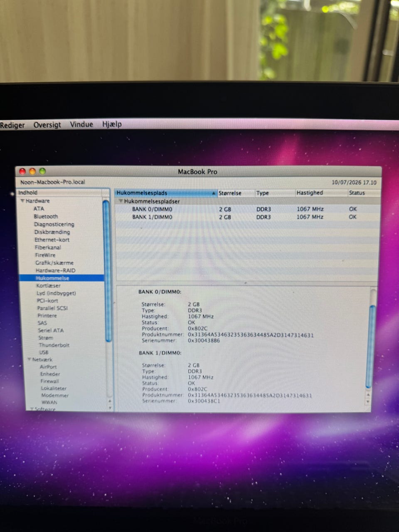Sort by the Type column header

(x=274, y=193)
